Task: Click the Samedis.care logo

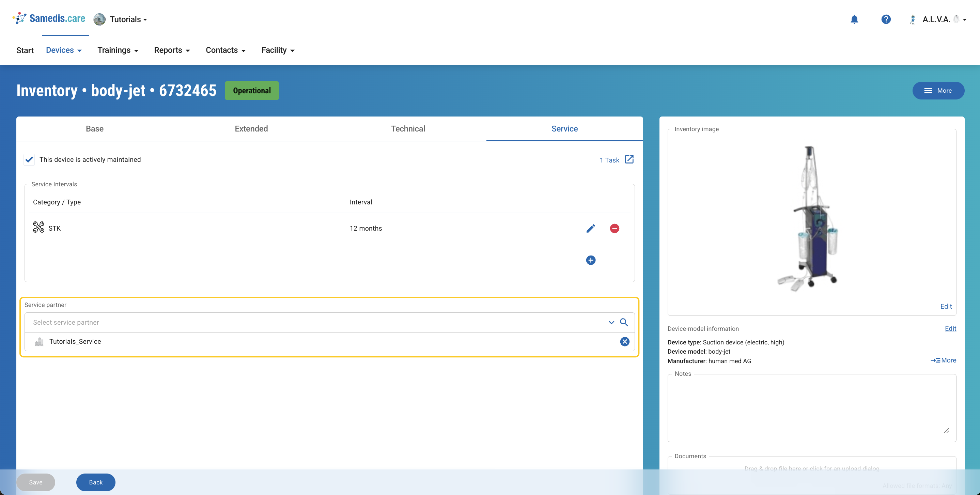Action: (x=49, y=18)
